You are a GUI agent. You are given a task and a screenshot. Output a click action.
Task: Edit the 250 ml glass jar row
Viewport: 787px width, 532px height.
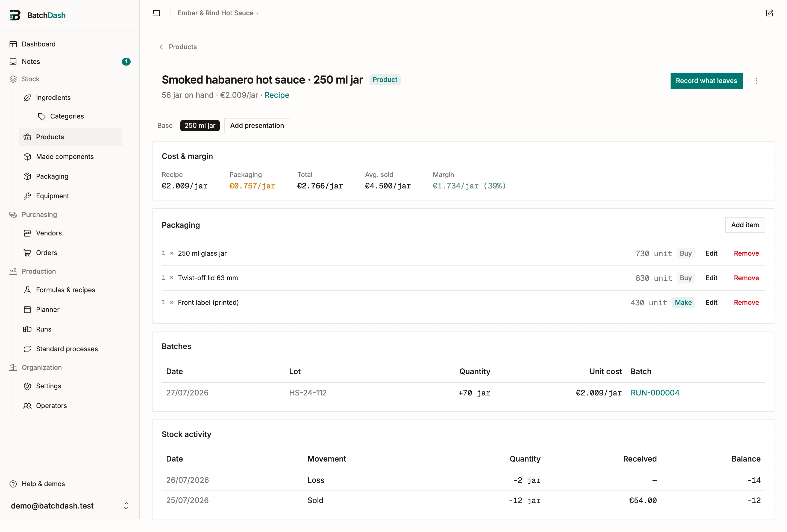click(712, 253)
